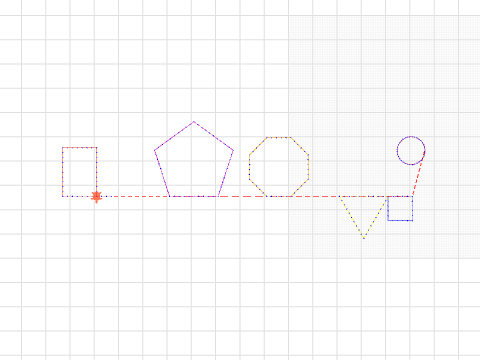Screen dimensions: 480x360
Task: Click the orange turtle sprite
Action: pos(96,197)
